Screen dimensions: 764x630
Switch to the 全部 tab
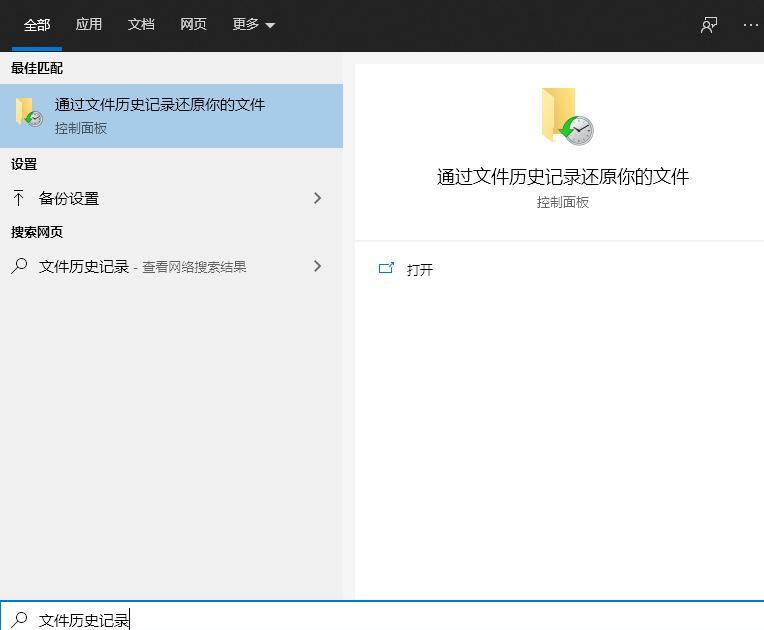(37, 24)
